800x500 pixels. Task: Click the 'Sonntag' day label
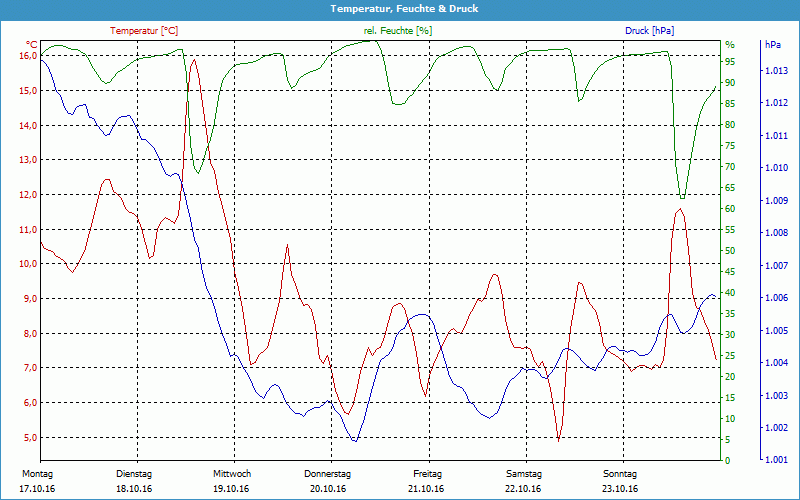(x=620, y=474)
